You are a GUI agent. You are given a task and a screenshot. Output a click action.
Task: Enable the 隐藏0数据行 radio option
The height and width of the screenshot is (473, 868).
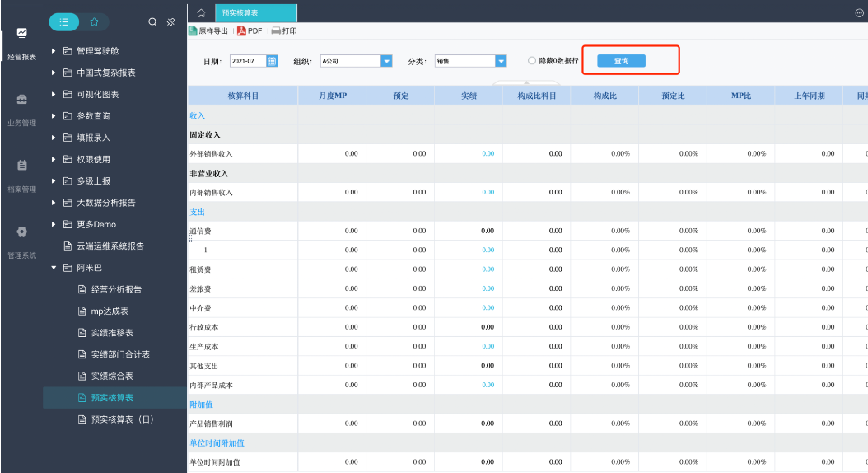pyautogui.click(x=532, y=61)
